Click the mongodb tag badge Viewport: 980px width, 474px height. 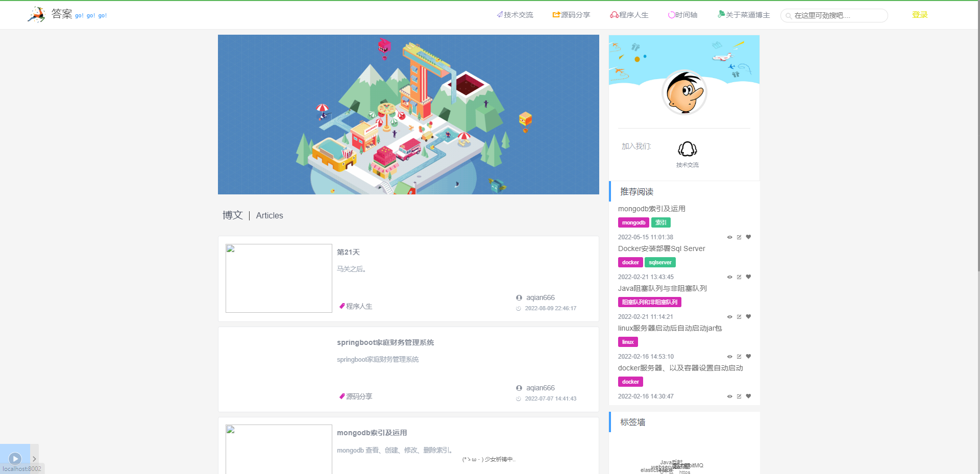(x=633, y=222)
